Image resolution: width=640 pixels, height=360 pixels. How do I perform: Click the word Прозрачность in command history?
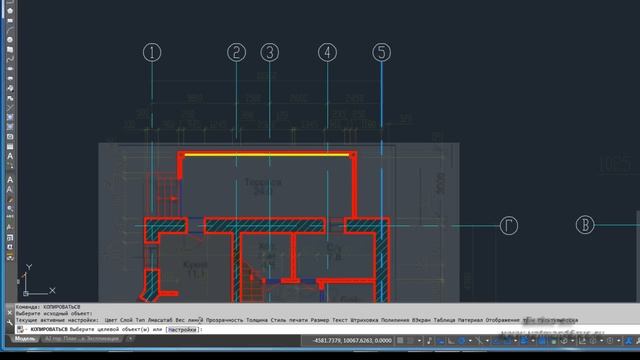pyautogui.click(x=224, y=320)
